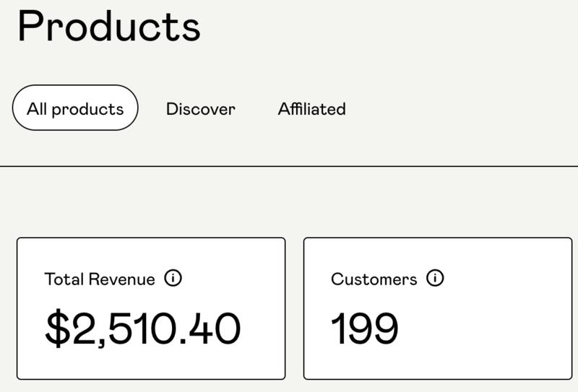The width and height of the screenshot is (578, 392).
Task: Click the word "All" in selected pill
Action: [x=37, y=109]
